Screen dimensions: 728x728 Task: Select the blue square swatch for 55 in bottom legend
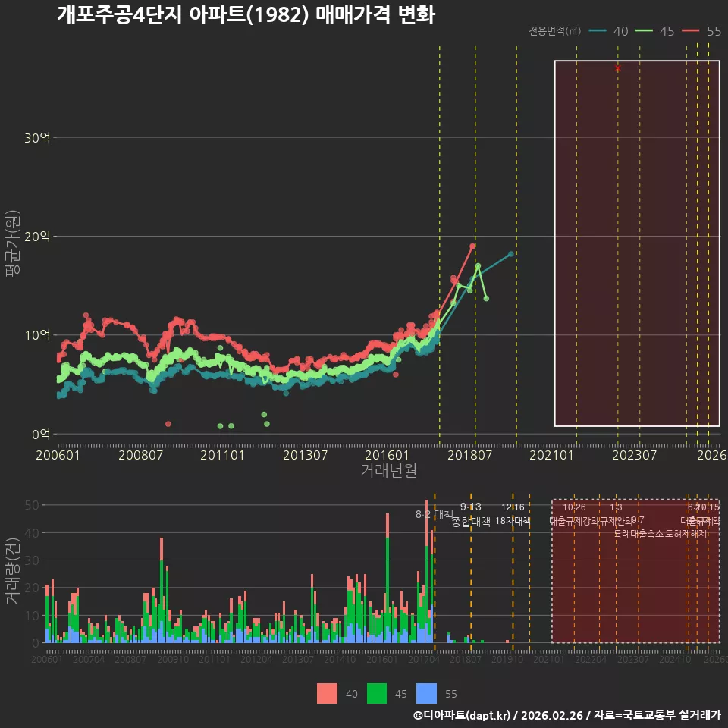pos(426,694)
